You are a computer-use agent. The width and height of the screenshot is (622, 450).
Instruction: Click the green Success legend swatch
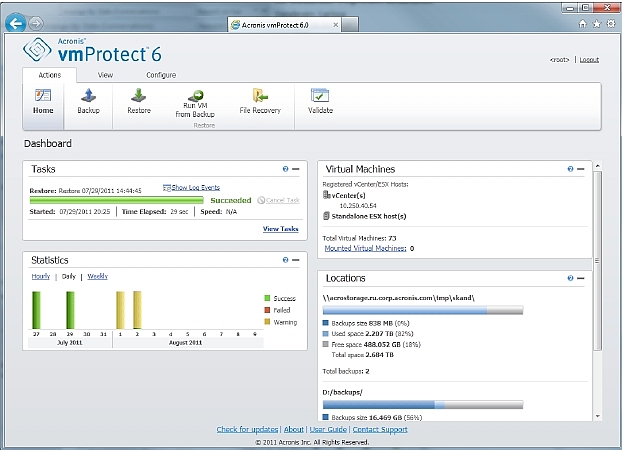(267, 298)
